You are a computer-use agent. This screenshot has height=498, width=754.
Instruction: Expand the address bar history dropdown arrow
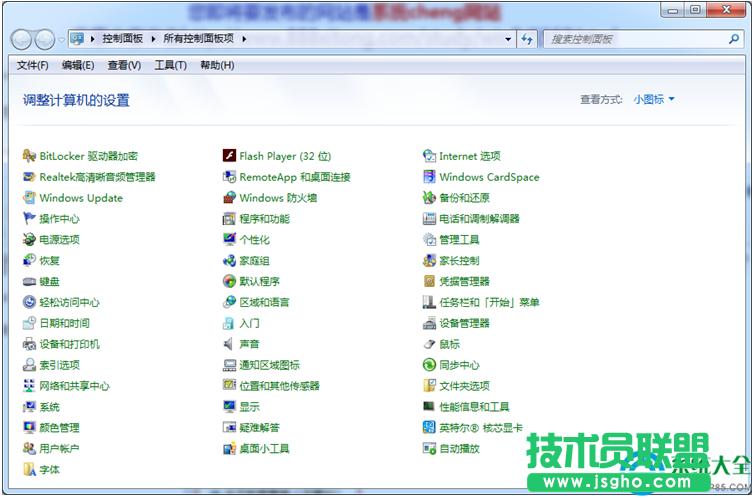[x=508, y=39]
